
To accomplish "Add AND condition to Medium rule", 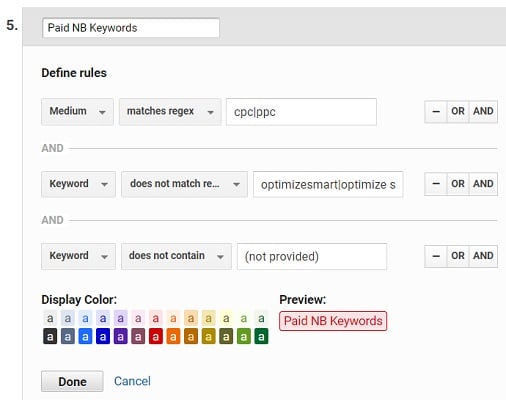I will click(x=483, y=112).
